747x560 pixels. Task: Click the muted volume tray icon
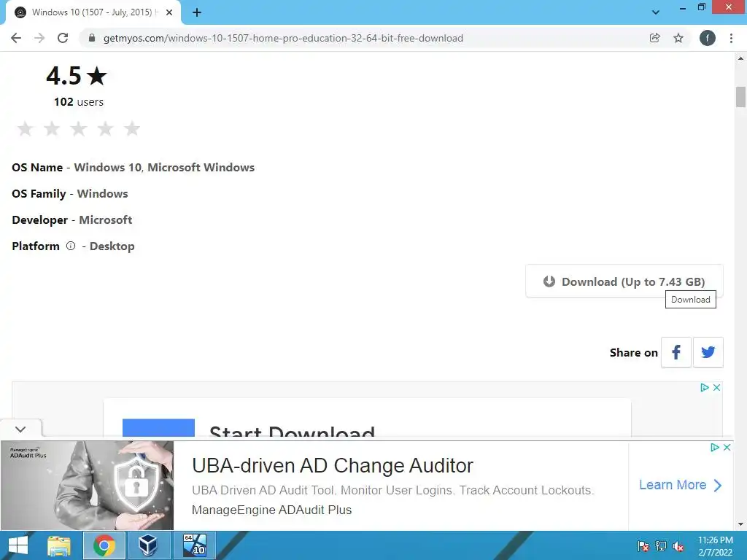point(678,545)
